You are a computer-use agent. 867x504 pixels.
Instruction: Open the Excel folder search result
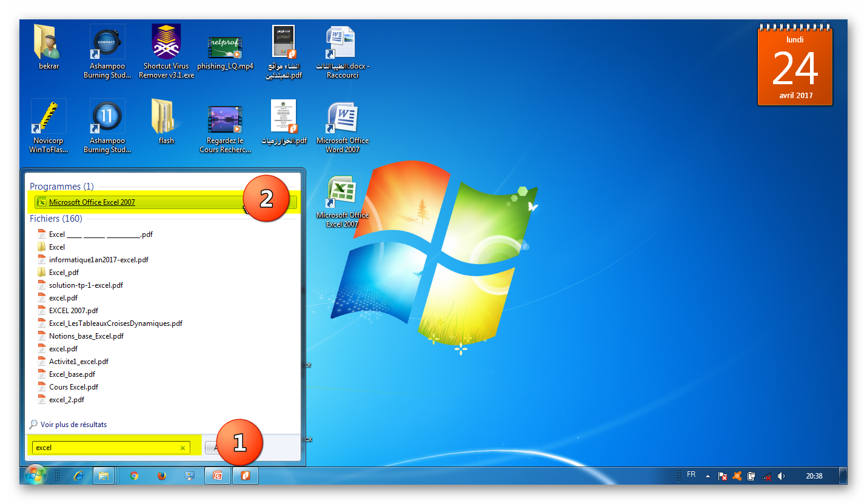coord(52,247)
